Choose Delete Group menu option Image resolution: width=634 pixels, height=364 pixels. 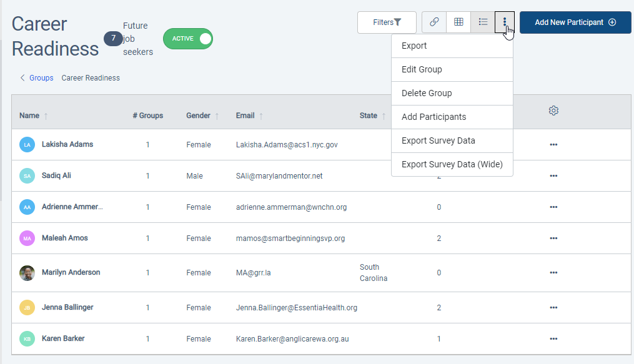point(427,93)
